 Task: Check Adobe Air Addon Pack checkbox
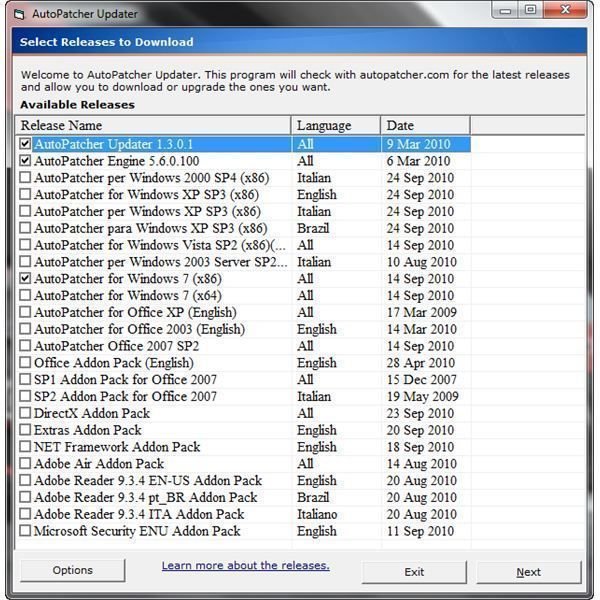pos(25,464)
